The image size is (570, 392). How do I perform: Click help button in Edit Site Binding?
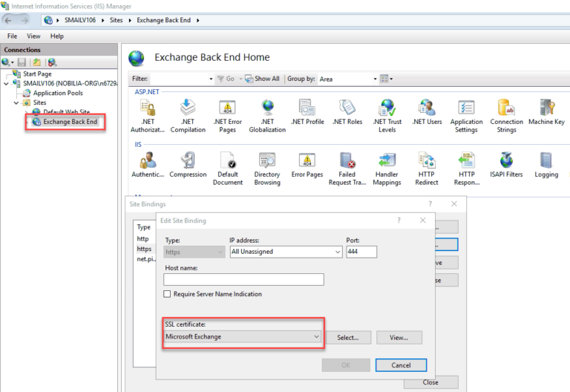pos(399,220)
